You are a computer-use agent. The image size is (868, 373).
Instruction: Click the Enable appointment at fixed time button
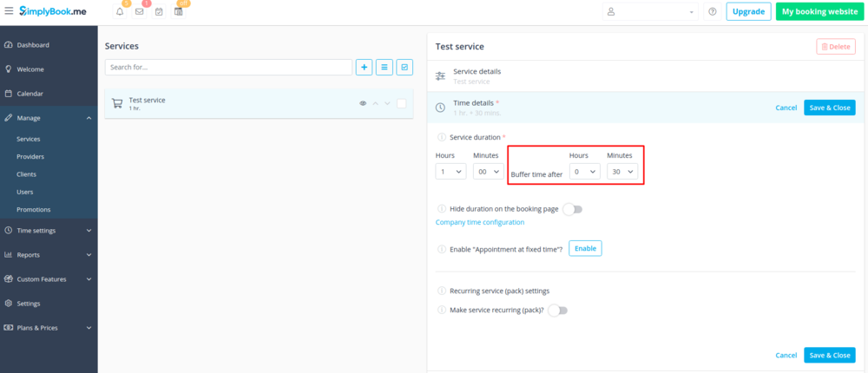[585, 249]
